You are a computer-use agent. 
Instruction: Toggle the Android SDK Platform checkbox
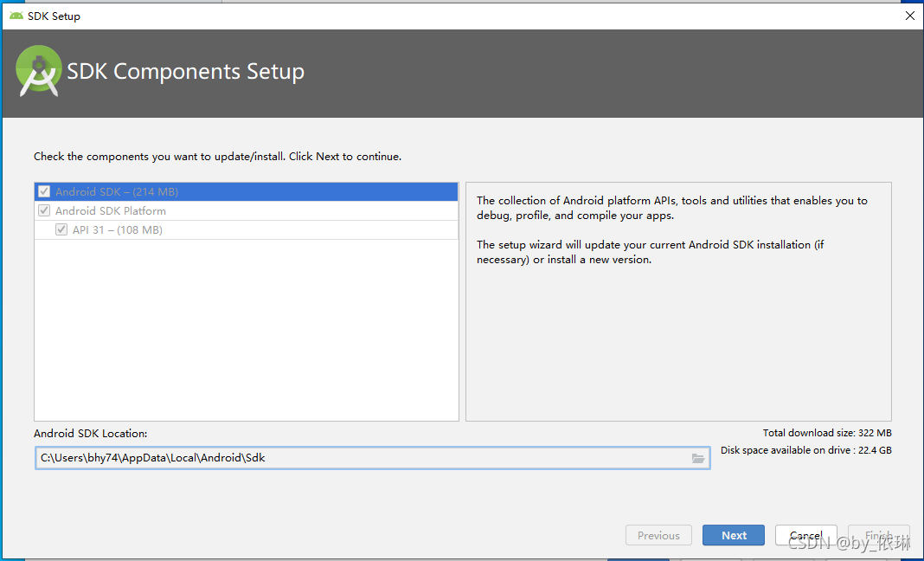44,210
